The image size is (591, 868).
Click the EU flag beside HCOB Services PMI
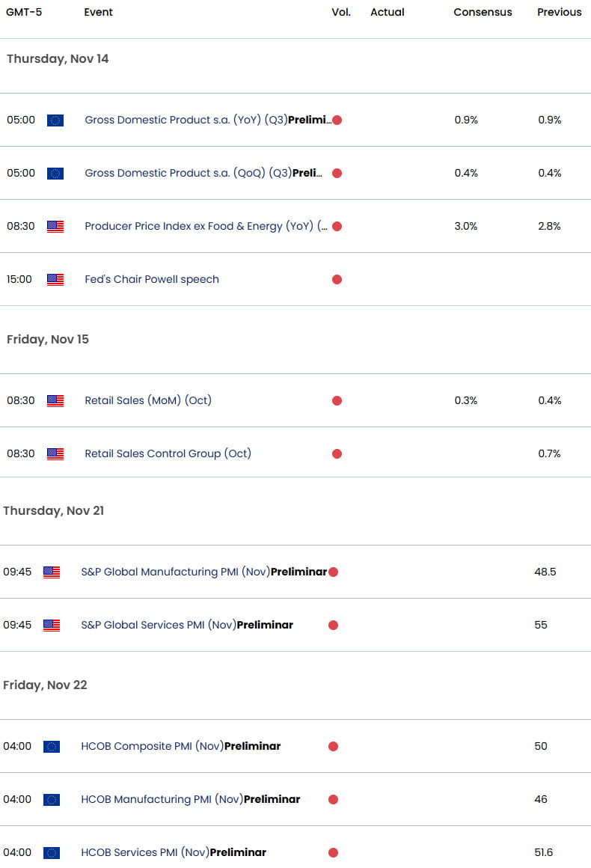51,852
